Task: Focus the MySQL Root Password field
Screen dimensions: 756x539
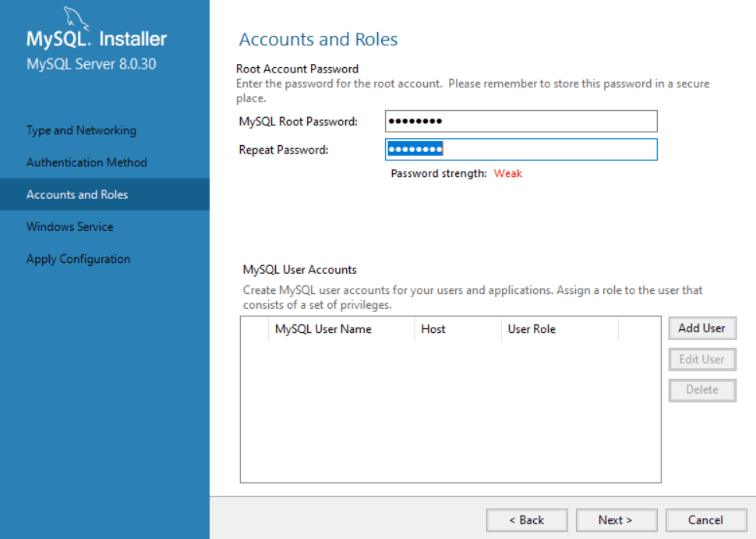Action: pyautogui.click(x=521, y=121)
